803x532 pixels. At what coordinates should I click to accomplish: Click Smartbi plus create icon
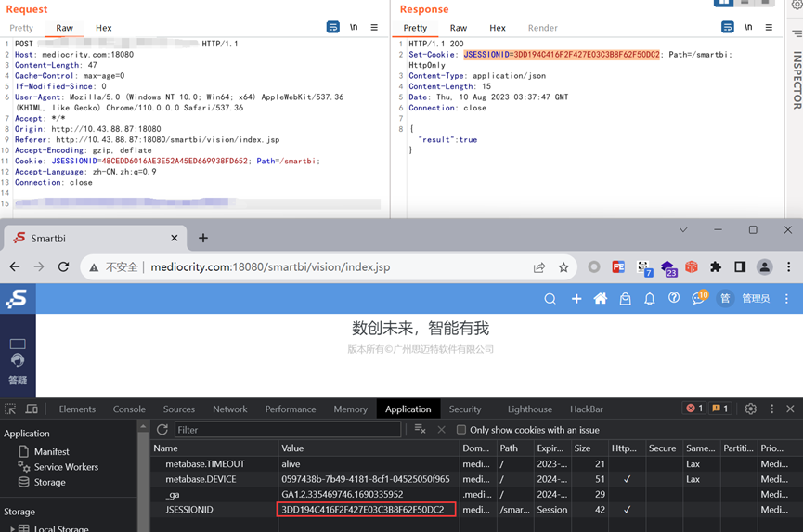tap(576, 299)
